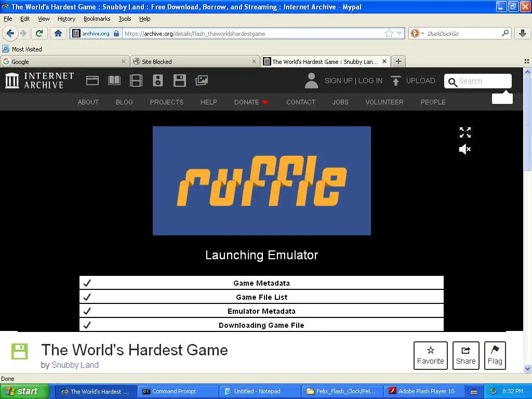Screen dimensions: 532x399
Task: Close the Google tab
Action: (124, 61)
